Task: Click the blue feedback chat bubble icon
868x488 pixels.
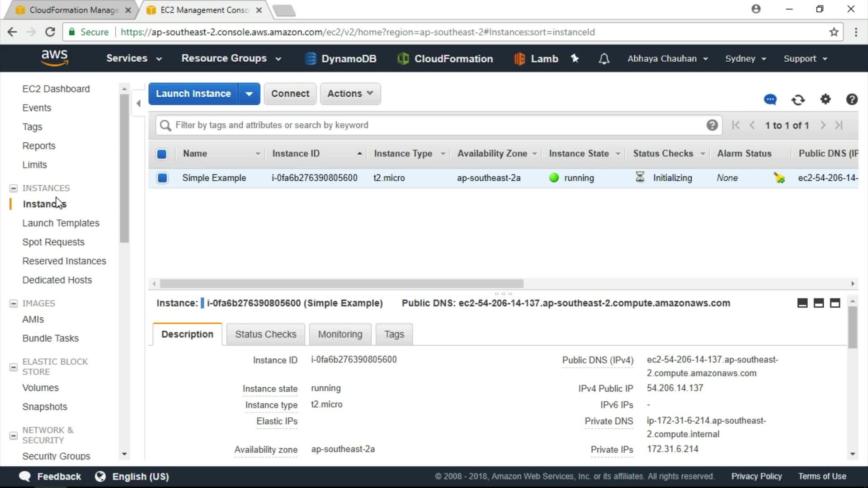Action: 770,99
